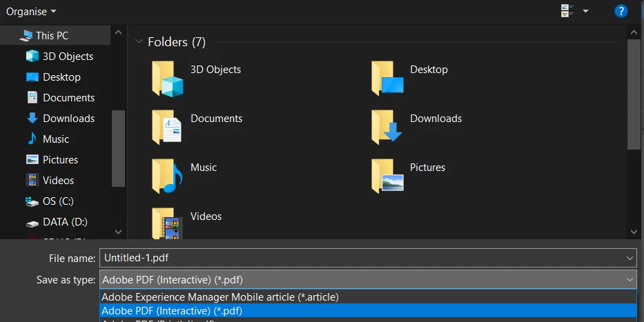Click main pane scrollbar up arrow

tap(634, 32)
